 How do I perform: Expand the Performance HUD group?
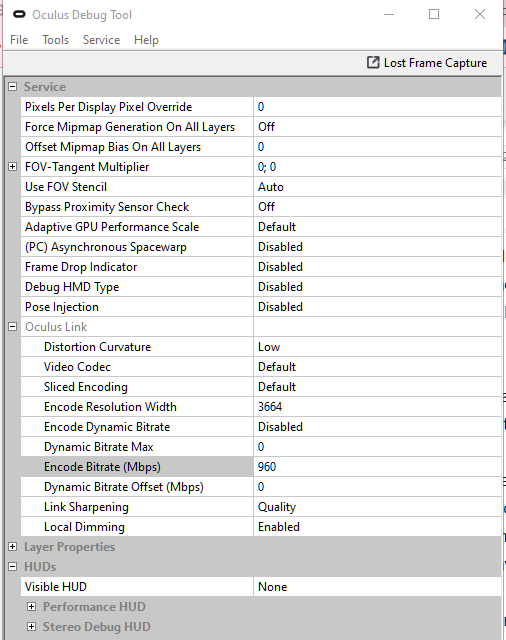point(31,607)
